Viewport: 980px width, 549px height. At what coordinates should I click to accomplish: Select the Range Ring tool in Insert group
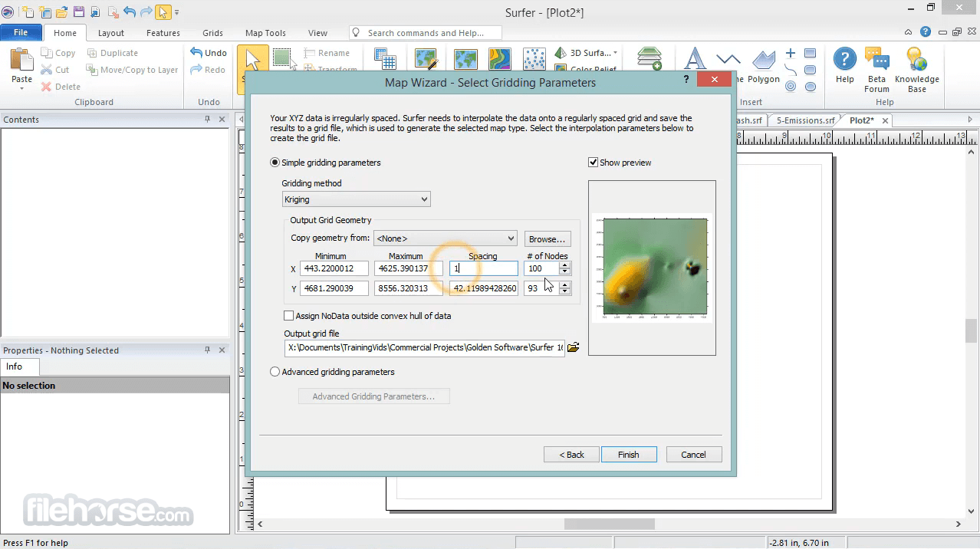pos(791,87)
